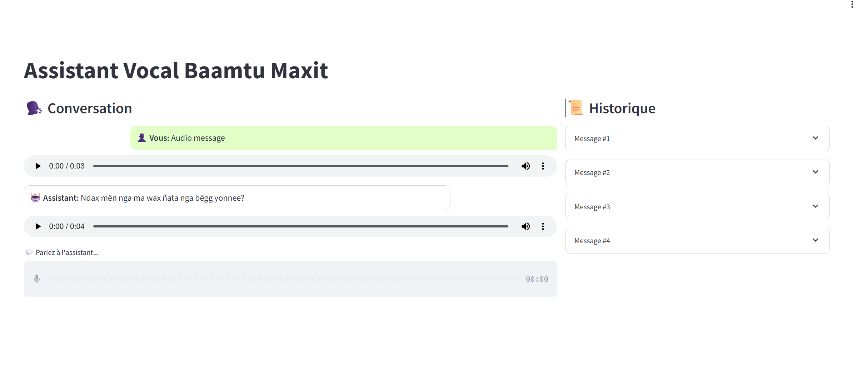The height and width of the screenshot is (371, 868).
Task: Click the speaking head Conversation icon
Action: (x=34, y=108)
